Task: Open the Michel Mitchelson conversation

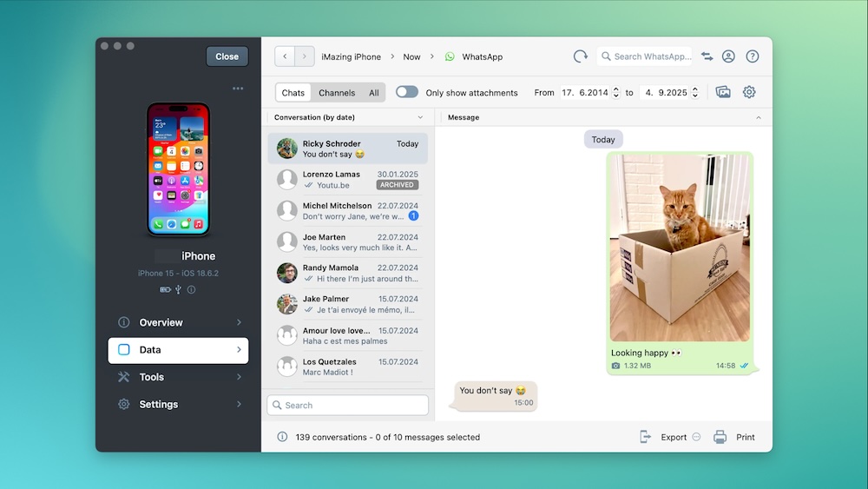Action: point(348,210)
